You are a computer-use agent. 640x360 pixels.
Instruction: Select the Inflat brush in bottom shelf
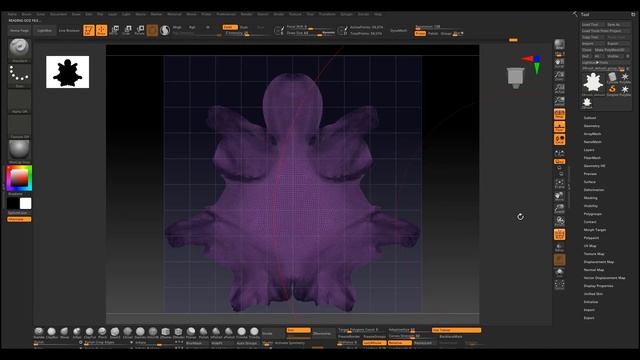point(77,333)
